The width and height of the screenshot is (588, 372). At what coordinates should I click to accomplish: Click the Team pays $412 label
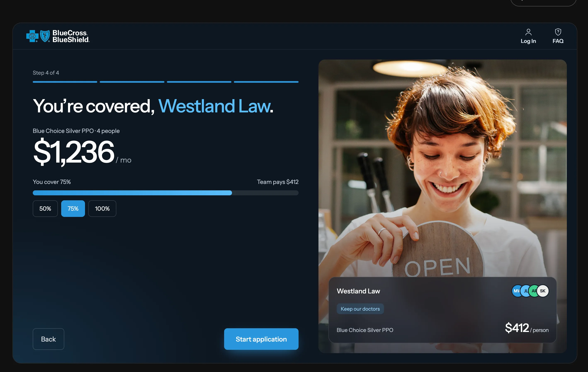(278, 182)
